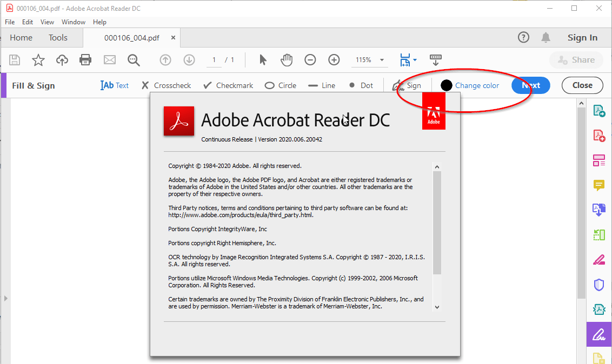
Task: Open the File menu
Action: pyautogui.click(x=10, y=22)
